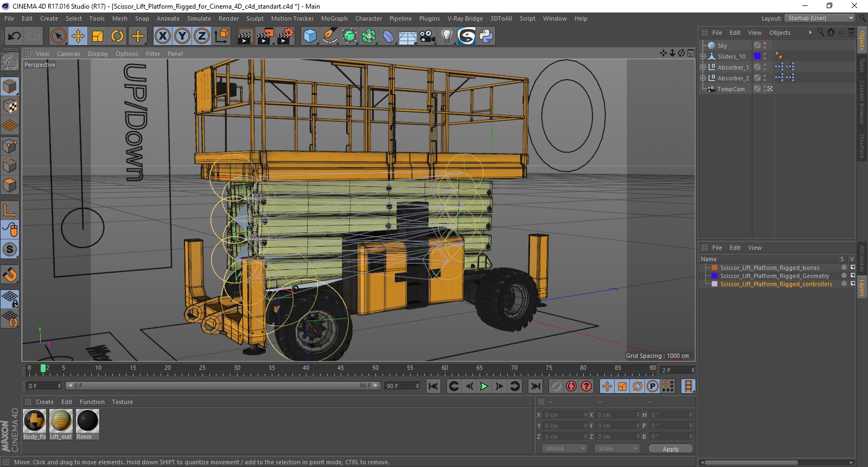Screen dimensions: 868x467
Task: Click the Render to Picture Viewer icon
Action: click(x=265, y=36)
